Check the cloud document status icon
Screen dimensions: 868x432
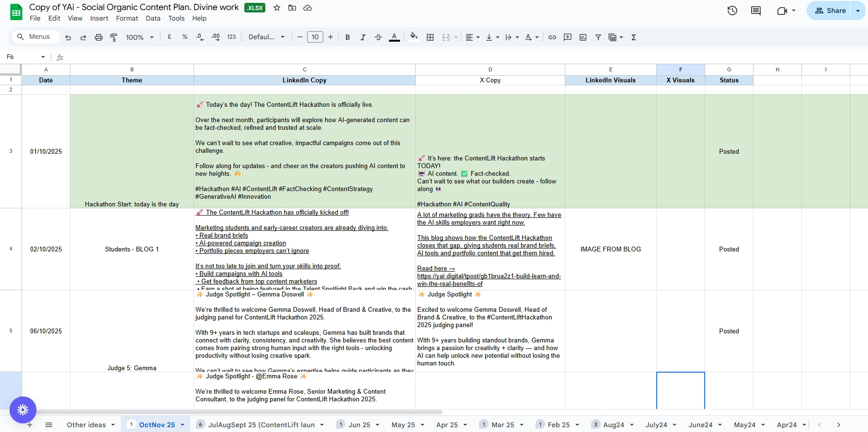click(x=308, y=8)
